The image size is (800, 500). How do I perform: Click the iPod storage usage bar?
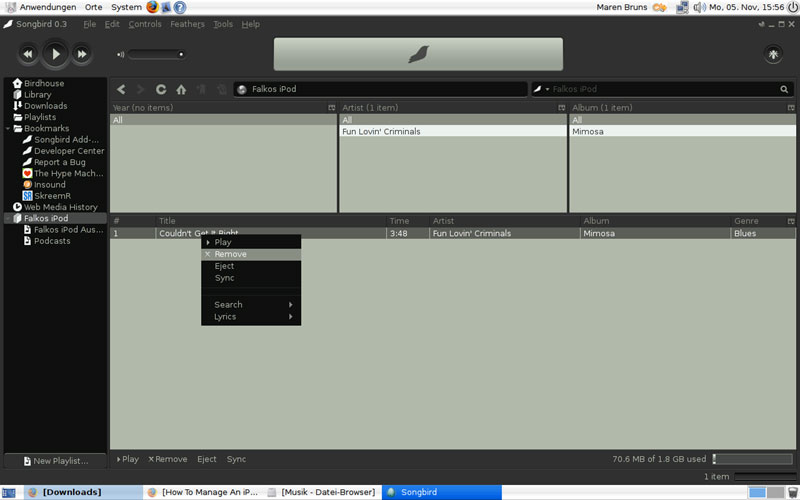pos(753,459)
